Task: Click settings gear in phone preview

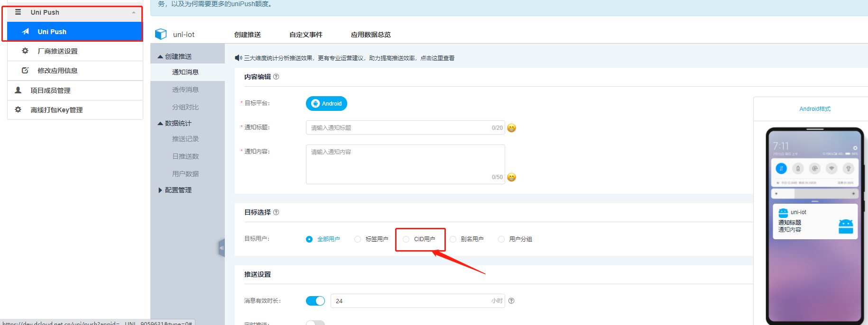Action: tap(855, 148)
